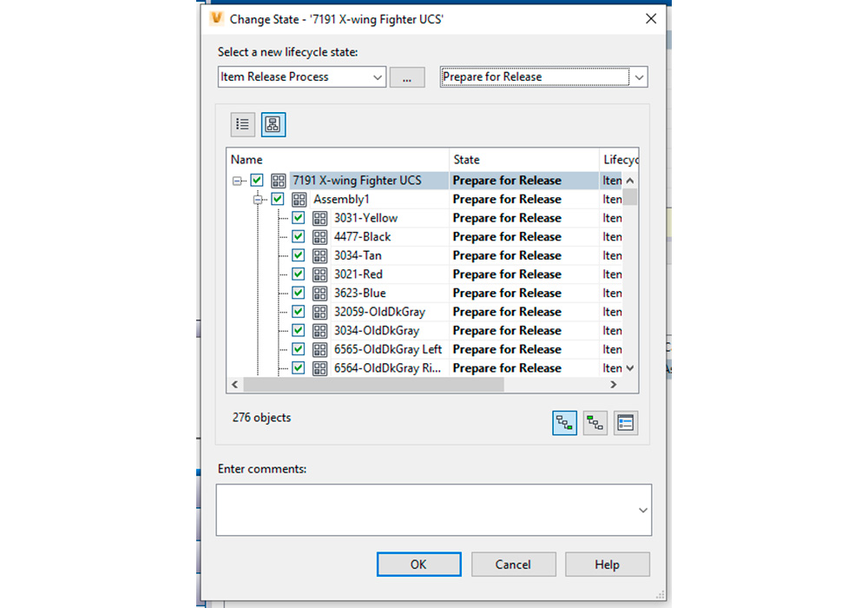Click the vertical scrollbar thumb in the list
This screenshot has width=868, height=608.
pyautogui.click(x=630, y=196)
